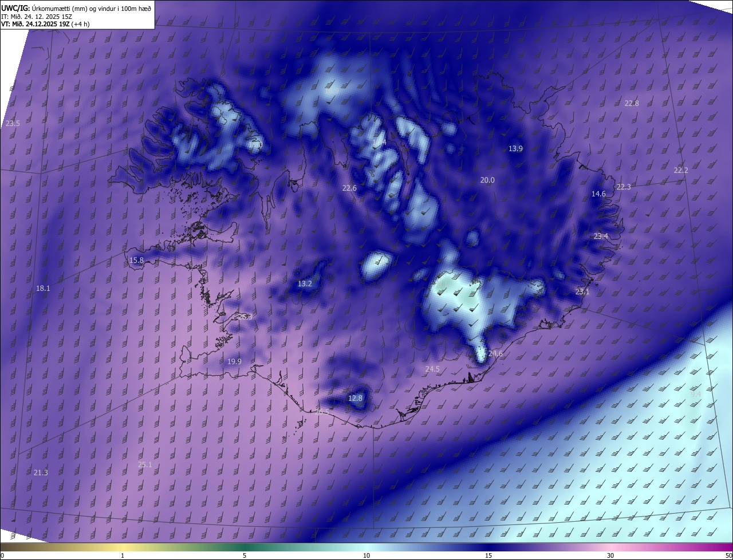Click the 21.3 value label
The image size is (733, 560).
point(41,473)
